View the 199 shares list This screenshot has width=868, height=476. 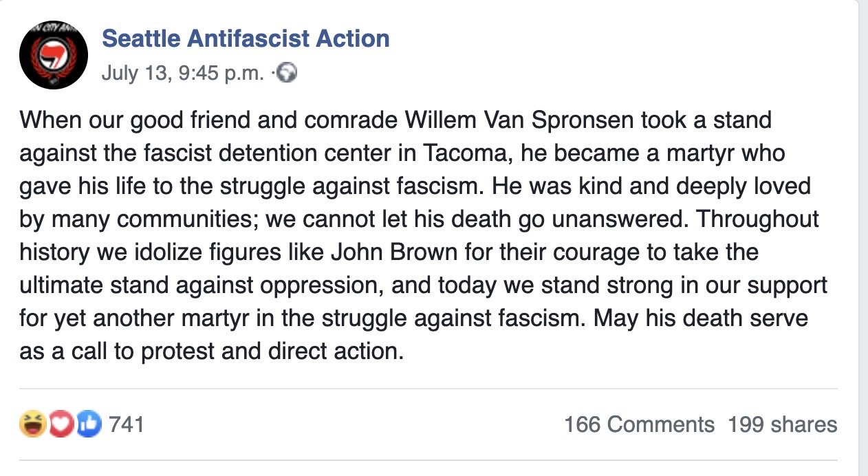pyautogui.click(x=783, y=424)
